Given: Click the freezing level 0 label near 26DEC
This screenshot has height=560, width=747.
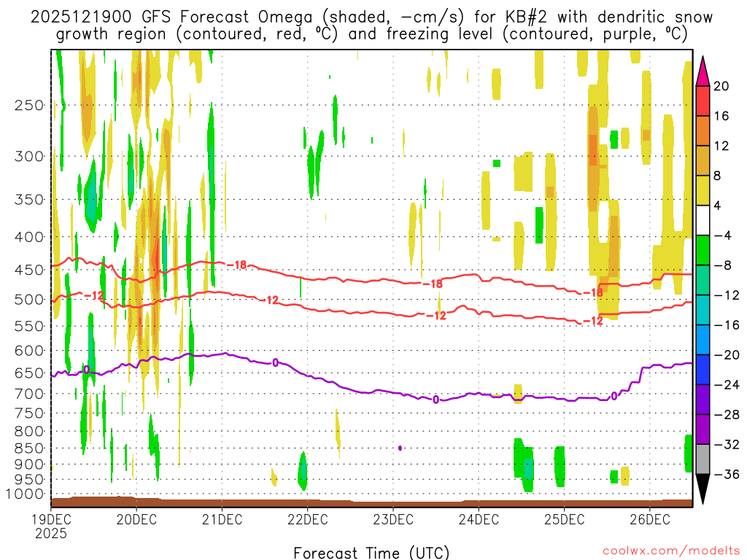Looking at the screenshot, I should 614,396.
